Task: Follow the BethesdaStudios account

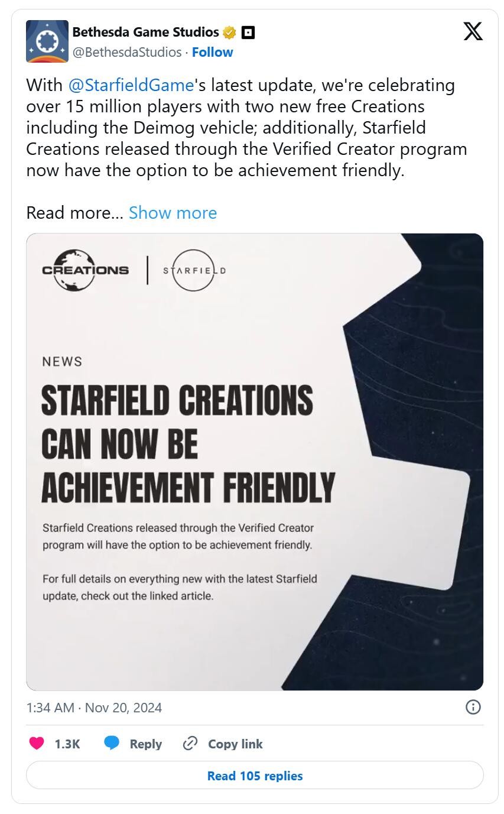Action: coord(212,52)
